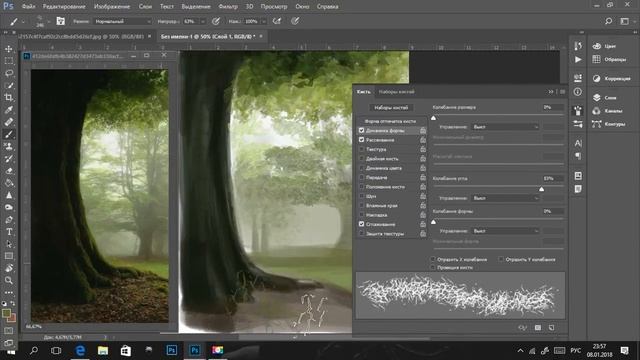Select the Zoom magnifier tool
The height and width of the screenshot is (360, 640).
coord(9,280)
